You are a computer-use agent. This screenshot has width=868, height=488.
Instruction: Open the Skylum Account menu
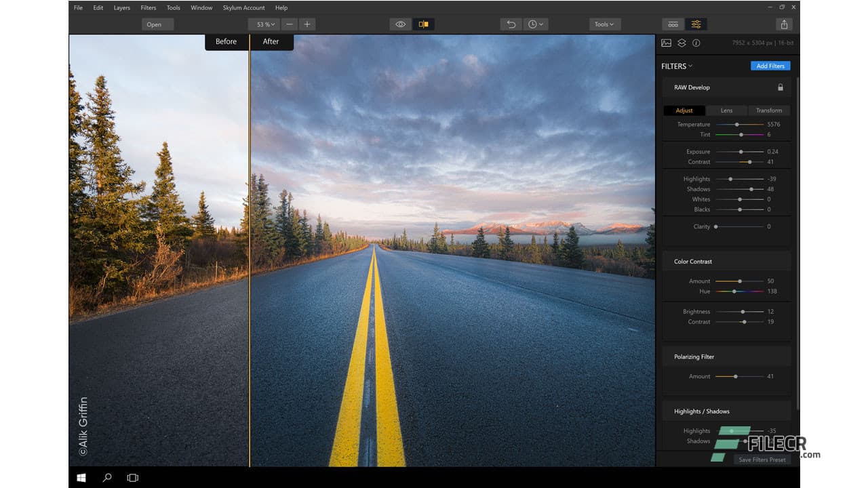click(x=243, y=7)
